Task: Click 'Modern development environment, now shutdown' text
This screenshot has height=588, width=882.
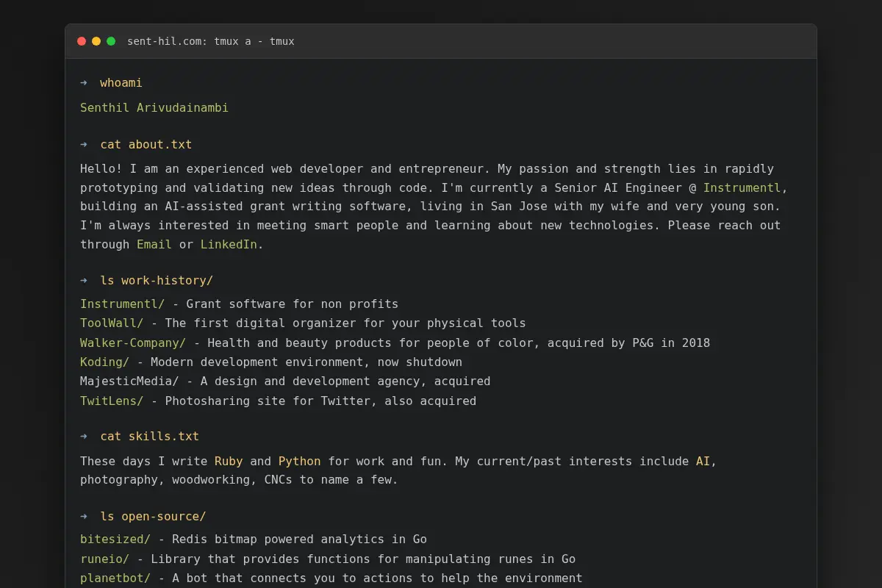Action: [306, 362]
